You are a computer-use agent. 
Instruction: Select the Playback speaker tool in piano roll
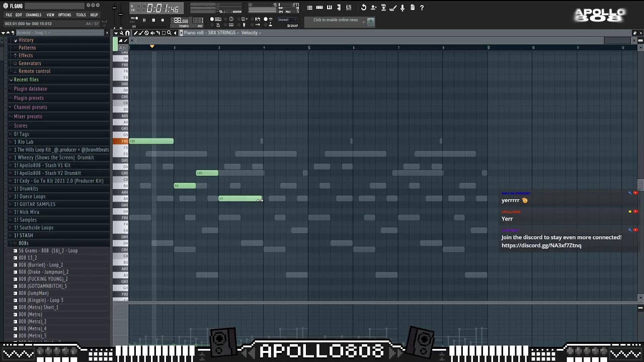coord(175,33)
